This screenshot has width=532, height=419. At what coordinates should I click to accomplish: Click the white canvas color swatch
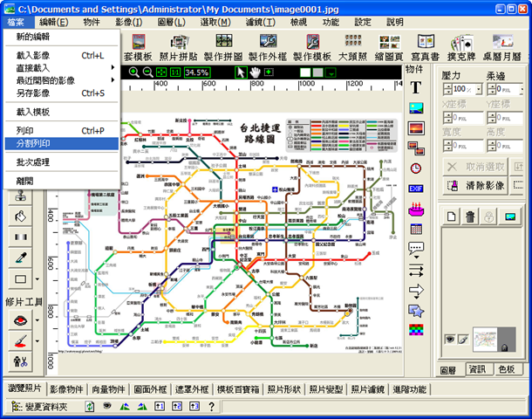[305, 72]
